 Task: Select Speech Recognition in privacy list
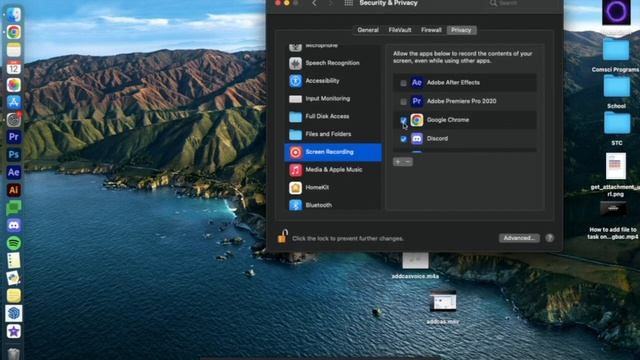click(x=333, y=63)
